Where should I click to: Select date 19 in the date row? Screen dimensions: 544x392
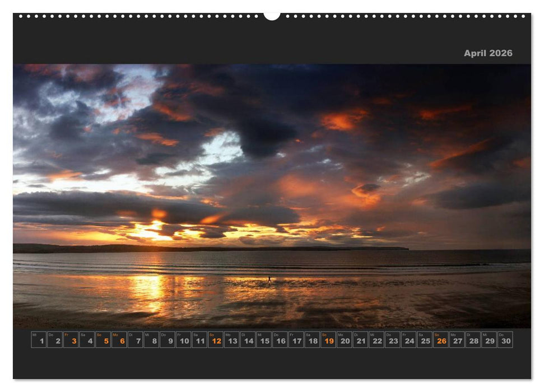[x=329, y=339]
